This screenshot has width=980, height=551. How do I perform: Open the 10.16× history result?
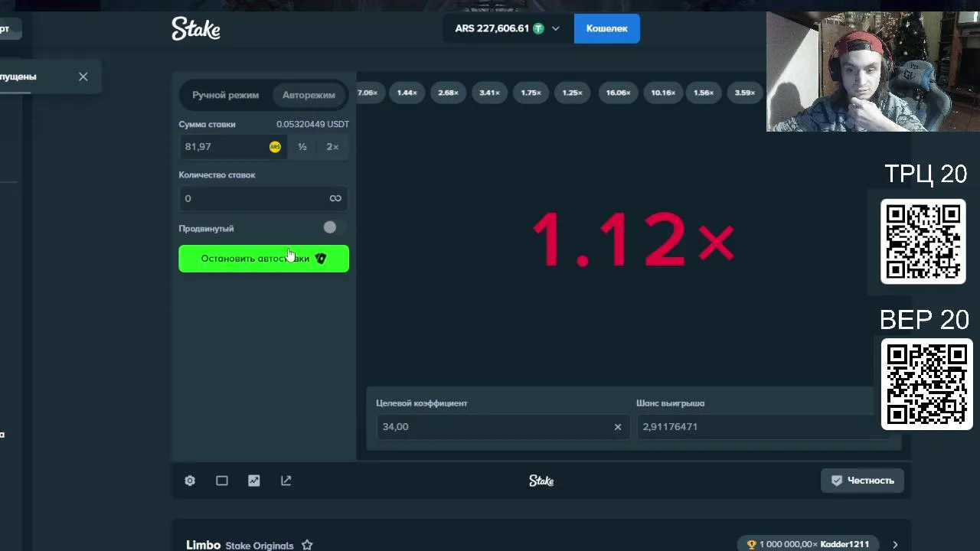663,93
